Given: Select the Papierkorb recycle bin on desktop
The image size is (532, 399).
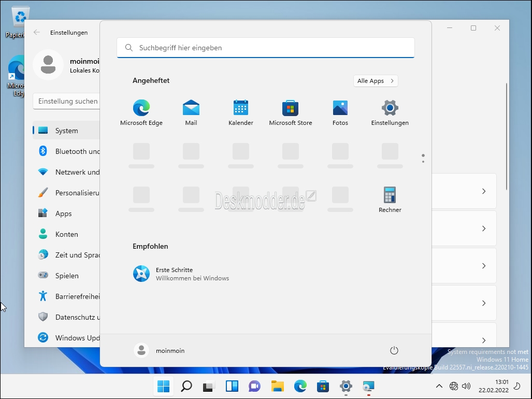Looking at the screenshot, I should pyautogui.click(x=15, y=22).
